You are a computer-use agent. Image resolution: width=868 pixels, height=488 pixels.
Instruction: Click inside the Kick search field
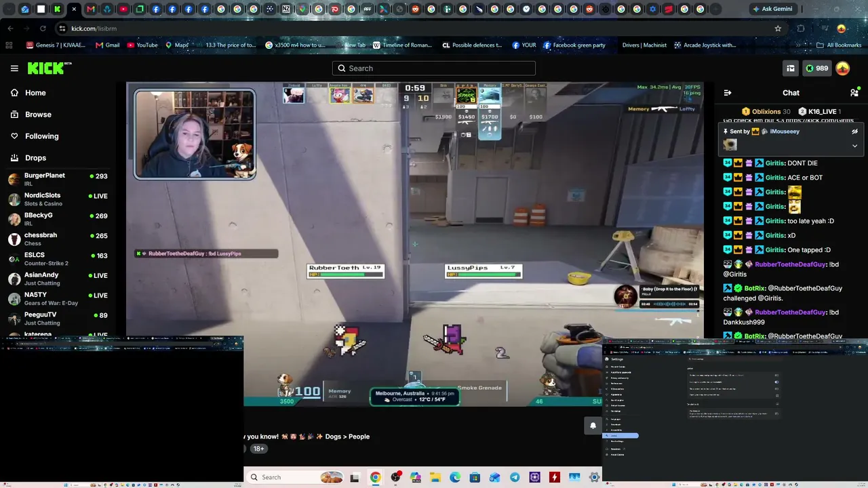[x=434, y=68]
